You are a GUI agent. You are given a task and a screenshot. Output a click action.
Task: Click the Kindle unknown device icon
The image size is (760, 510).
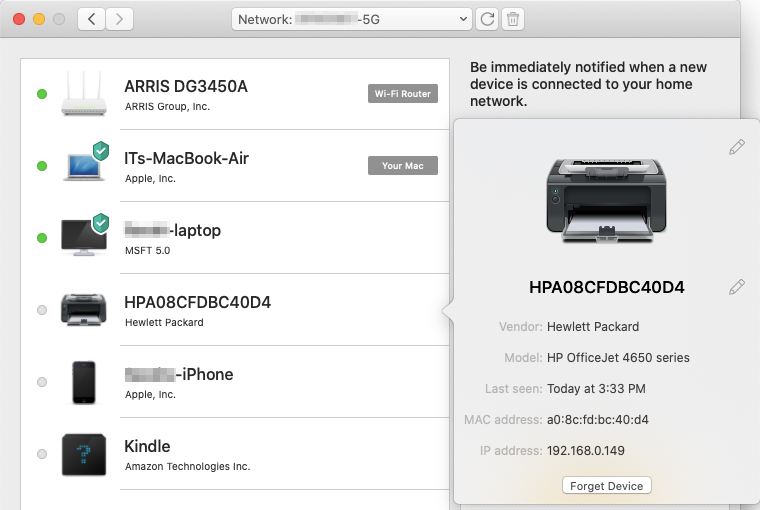(x=84, y=454)
